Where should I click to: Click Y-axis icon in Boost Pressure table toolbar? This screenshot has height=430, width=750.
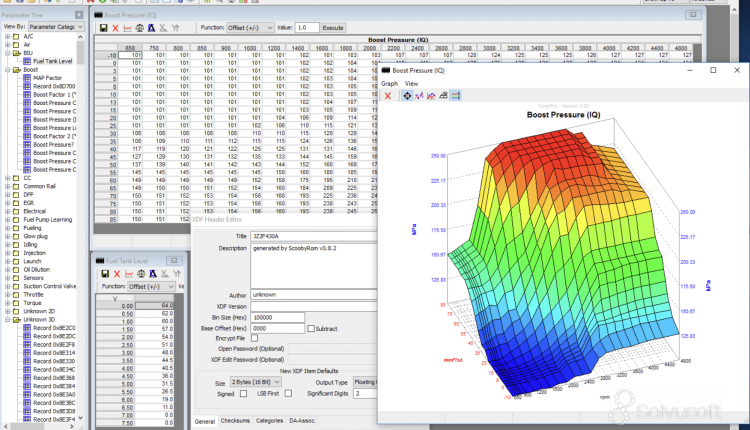pos(176,28)
